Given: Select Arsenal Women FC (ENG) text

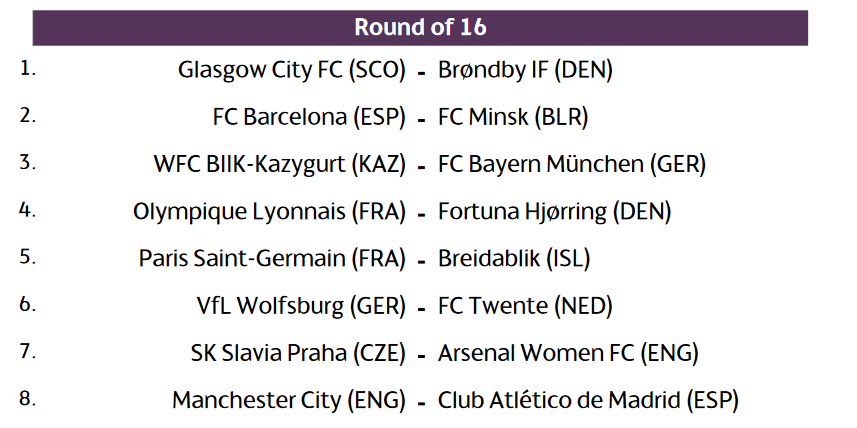Looking at the screenshot, I should (568, 353).
